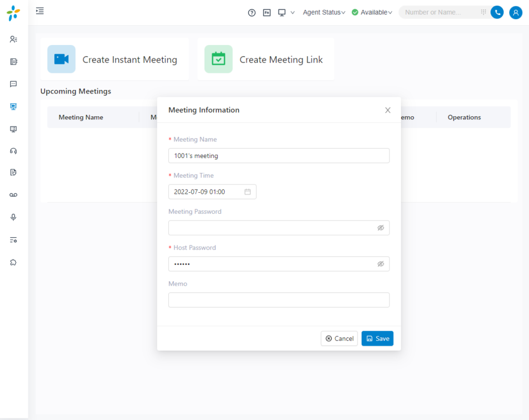Collapse the sidebar with hamburger icon
The image size is (529, 420).
point(40,11)
